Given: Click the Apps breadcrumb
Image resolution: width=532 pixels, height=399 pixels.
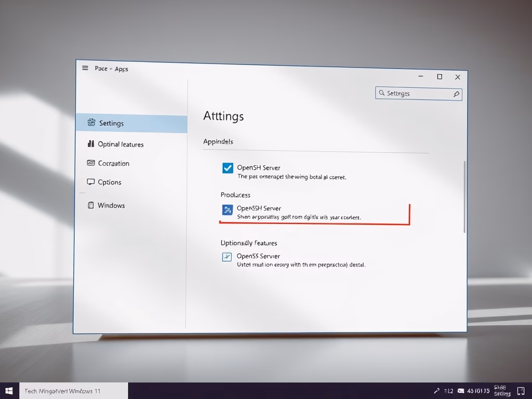Looking at the screenshot, I should [121, 69].
